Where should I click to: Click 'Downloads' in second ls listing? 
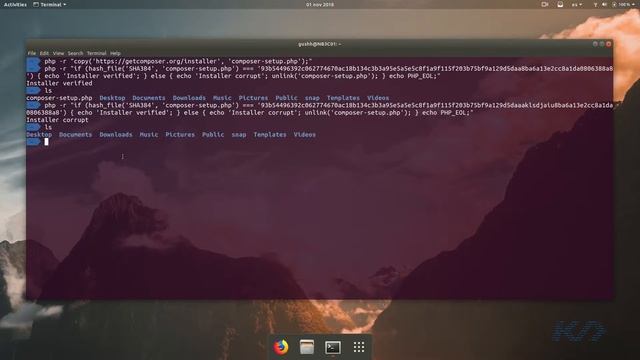click(x=116, y=135)
